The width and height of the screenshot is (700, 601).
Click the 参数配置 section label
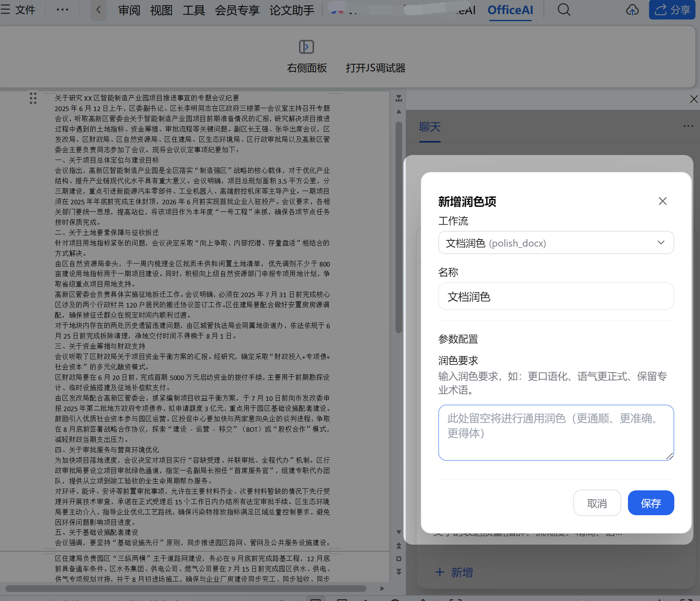458,339
